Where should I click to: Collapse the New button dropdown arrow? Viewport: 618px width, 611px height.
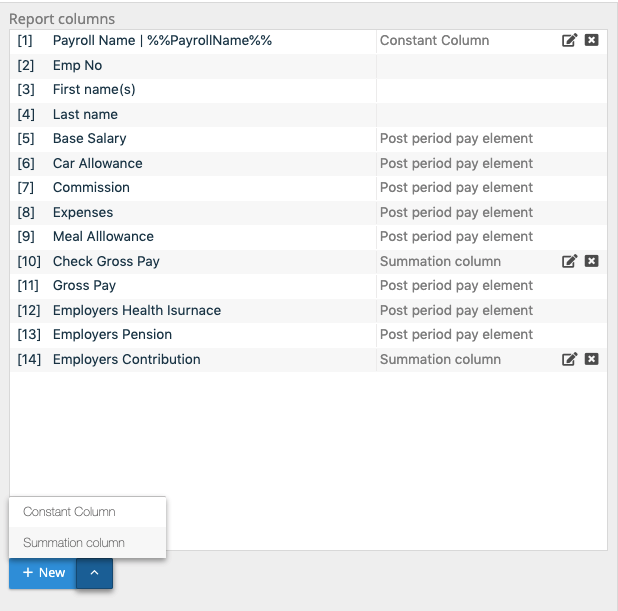click(x=94, y=573)
